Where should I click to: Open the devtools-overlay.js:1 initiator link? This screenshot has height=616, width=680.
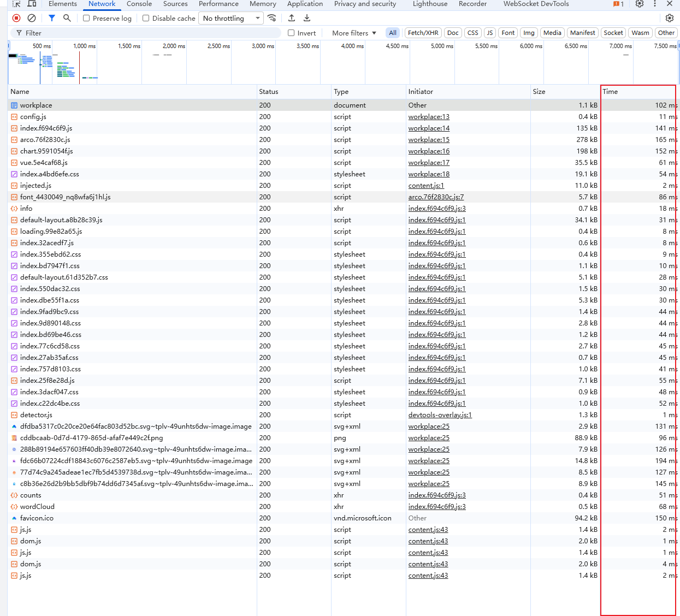click(x=440, y=415)
